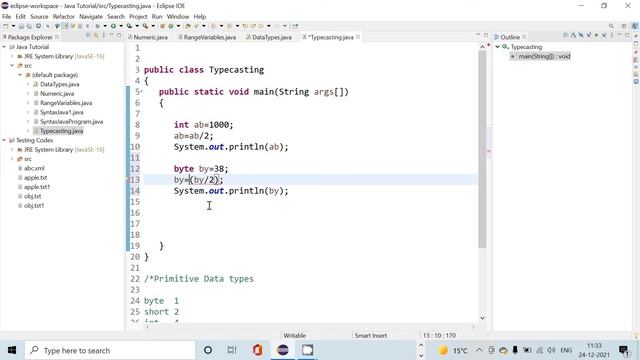Click the New Java Class icon
640x360 pixels.
171,26
